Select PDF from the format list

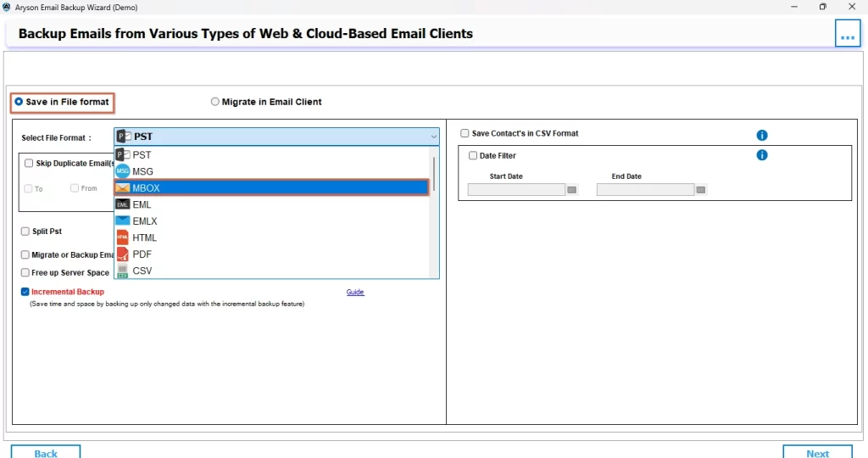272,254
